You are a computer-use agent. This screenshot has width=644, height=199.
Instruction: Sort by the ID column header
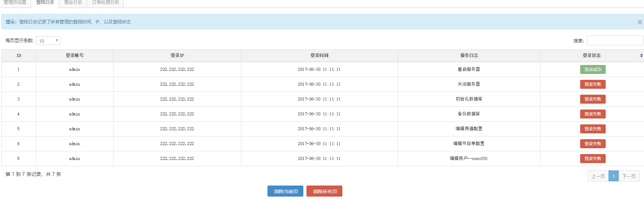(x=19, y=56)
